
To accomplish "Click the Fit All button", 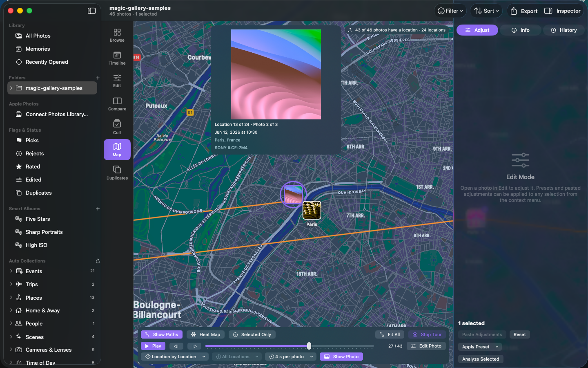I will tap(390, 334).
